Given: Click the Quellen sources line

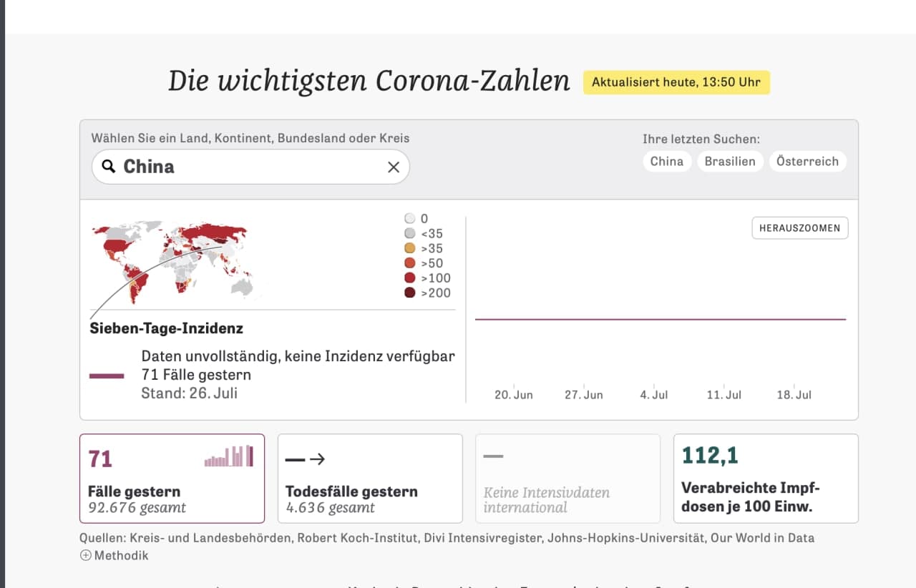Looking at the screenshot, I should click(x=447, y=538).
